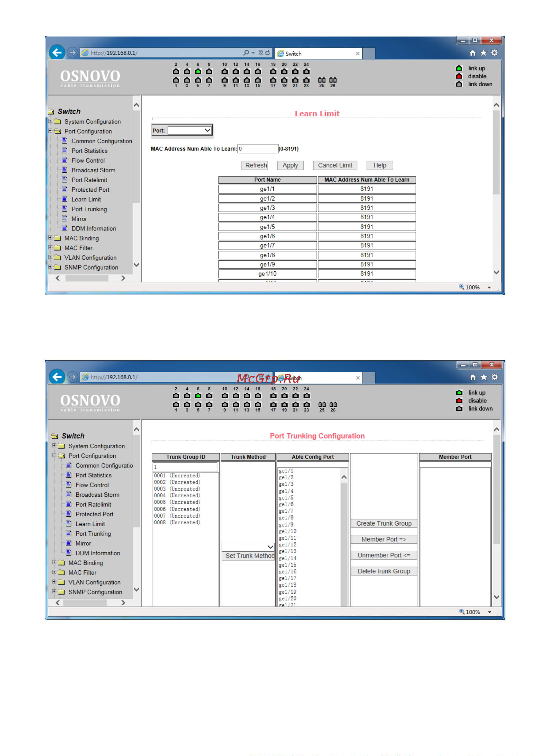
Task: Open Learn Limit in upper tree
Action: (x=86, y=199)
